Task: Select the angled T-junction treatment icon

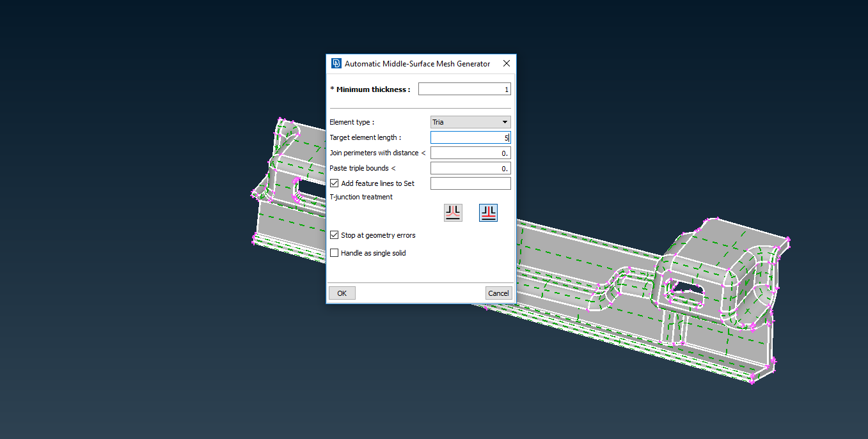Action: 453,213
